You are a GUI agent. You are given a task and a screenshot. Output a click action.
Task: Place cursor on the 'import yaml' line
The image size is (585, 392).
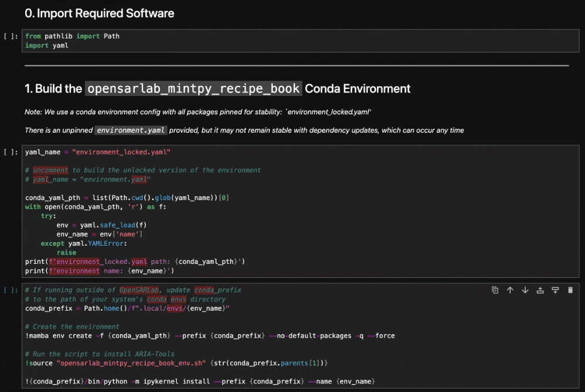47,46
